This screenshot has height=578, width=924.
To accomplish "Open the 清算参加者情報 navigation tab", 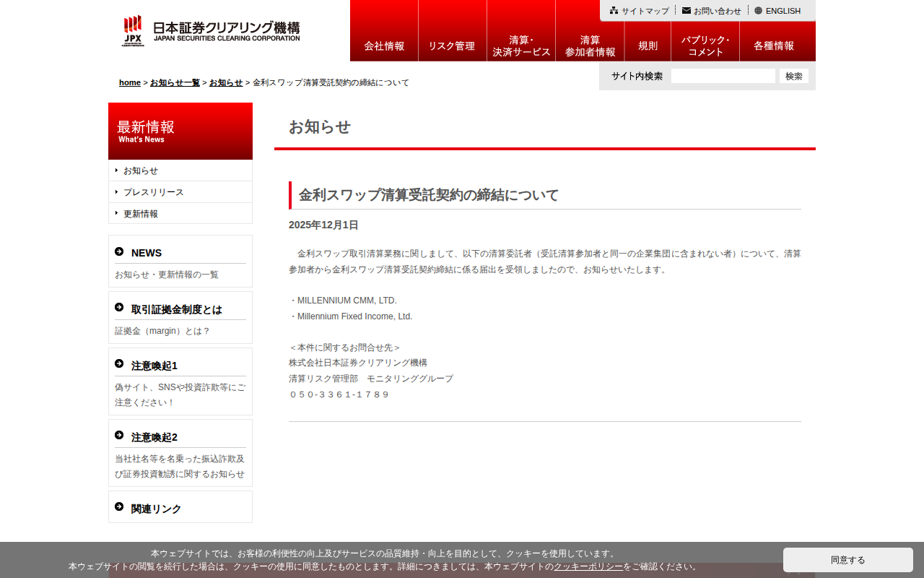I will (590, 46).
